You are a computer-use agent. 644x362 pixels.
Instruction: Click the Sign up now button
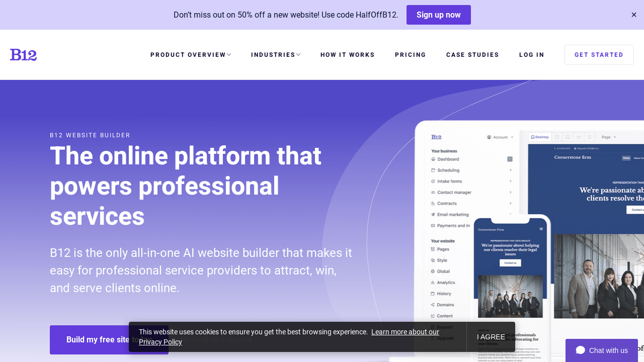coord(439,15)
